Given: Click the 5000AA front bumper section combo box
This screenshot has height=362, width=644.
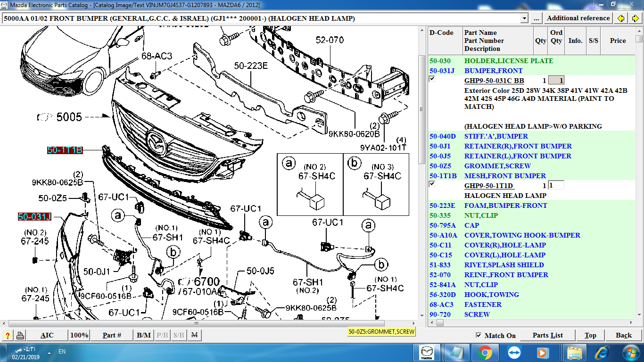Looking at the screenshot, I should pyautogui.click(x=265, y=18).
